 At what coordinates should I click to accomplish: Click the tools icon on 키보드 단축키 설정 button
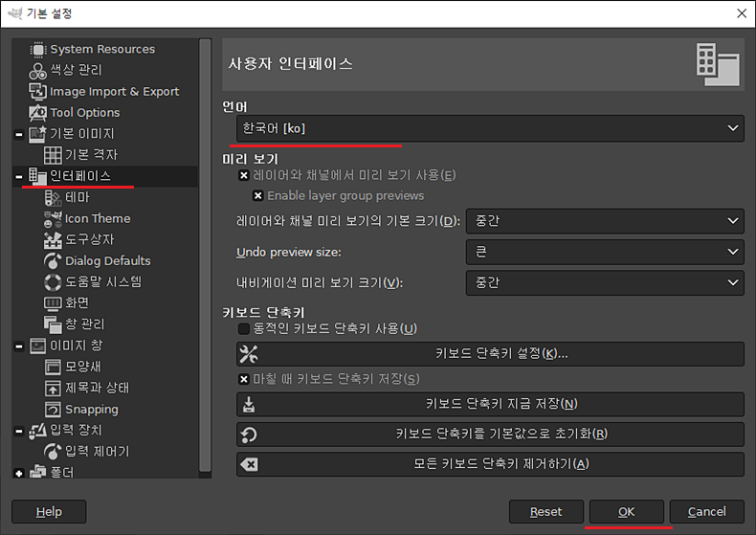[x=249, y=354]
